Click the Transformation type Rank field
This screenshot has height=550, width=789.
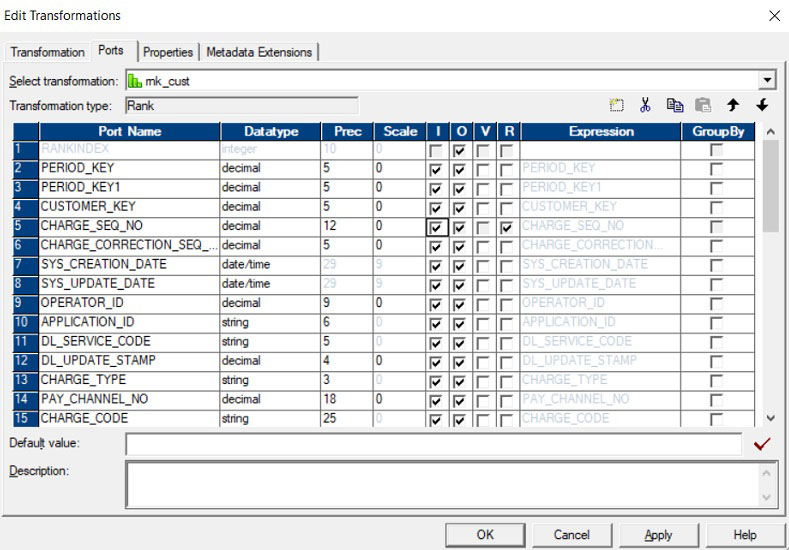(242, 106)
